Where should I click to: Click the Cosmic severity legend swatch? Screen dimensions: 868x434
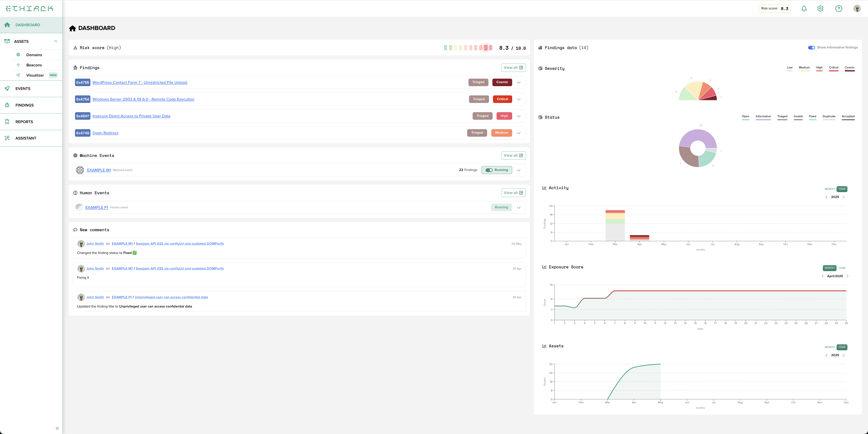(x=850, y=71)
